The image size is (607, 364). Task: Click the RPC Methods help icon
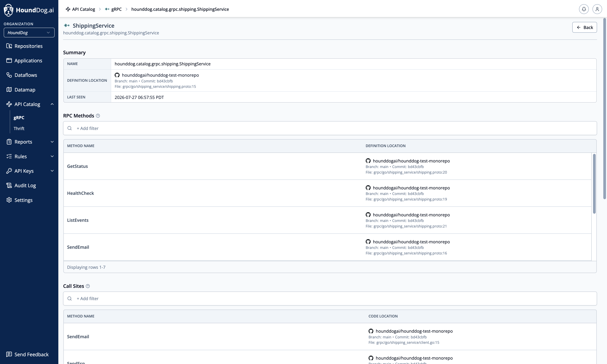98,116
